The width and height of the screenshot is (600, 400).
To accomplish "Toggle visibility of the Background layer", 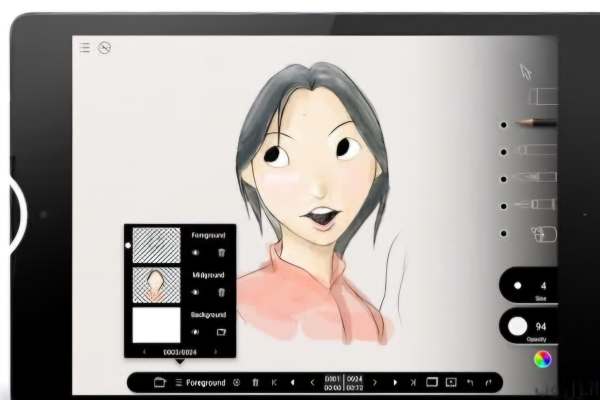I will click(195, 332).
